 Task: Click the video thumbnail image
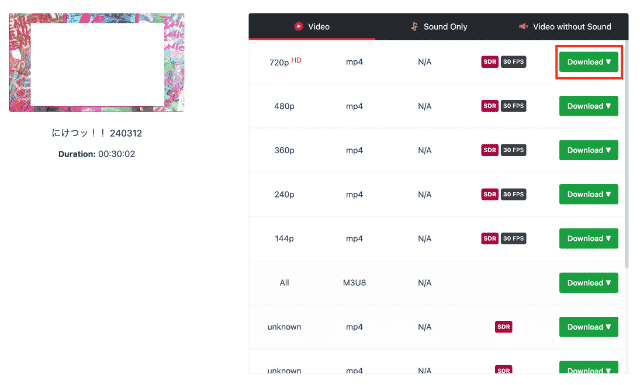tap(97, 62)
